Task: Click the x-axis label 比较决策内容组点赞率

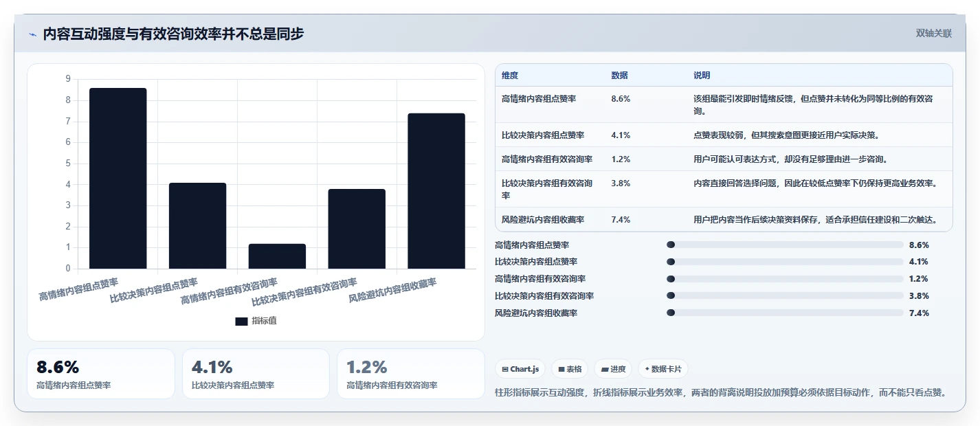Action: tap(154, 291)
